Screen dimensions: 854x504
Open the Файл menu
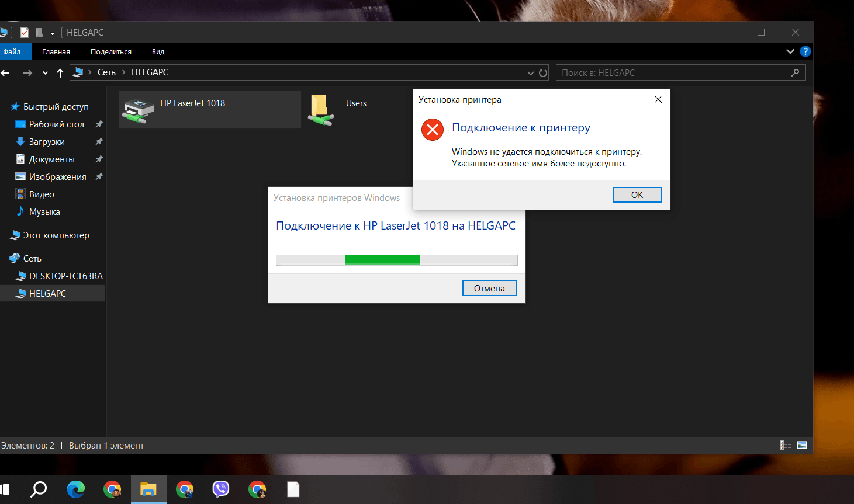point(12,51)
